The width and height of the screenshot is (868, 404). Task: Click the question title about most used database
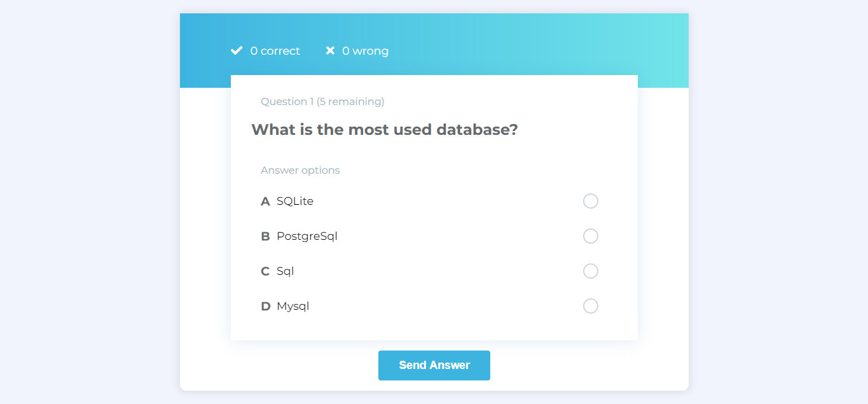385,129
